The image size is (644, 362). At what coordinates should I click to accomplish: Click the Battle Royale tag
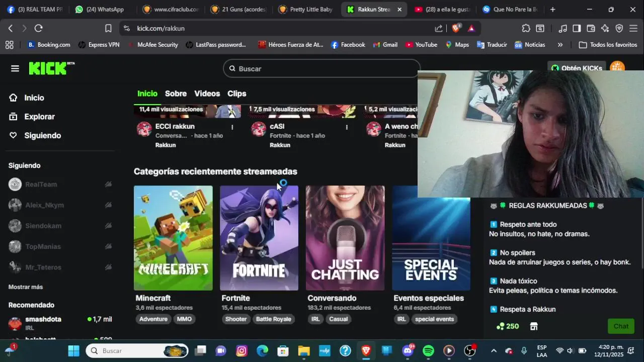274,319
